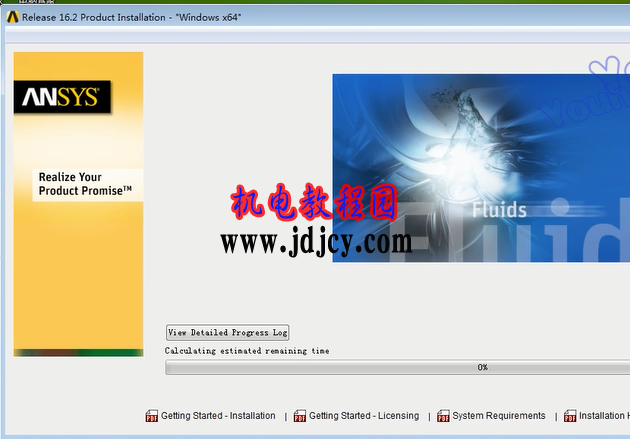Click the ANSYS icon in the title bar
Screen dimensions: 630x439
pyautogui.click(x=12, y=17)
